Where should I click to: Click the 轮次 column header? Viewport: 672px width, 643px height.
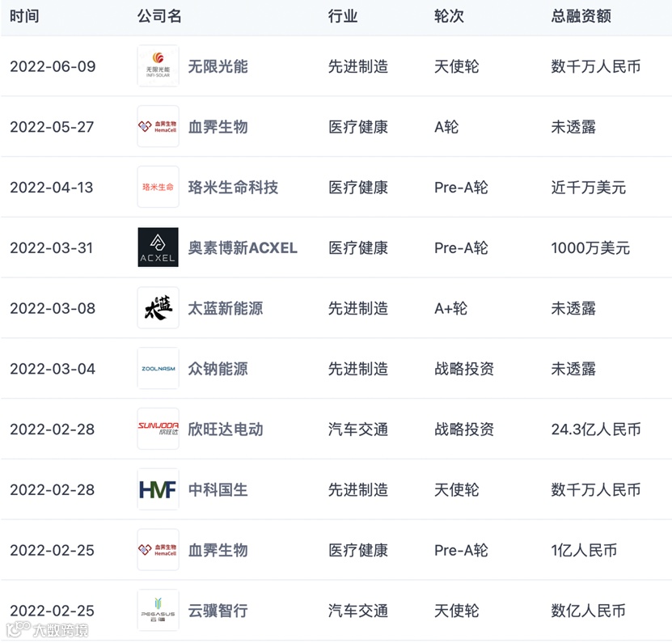click(x=449, y=16)
